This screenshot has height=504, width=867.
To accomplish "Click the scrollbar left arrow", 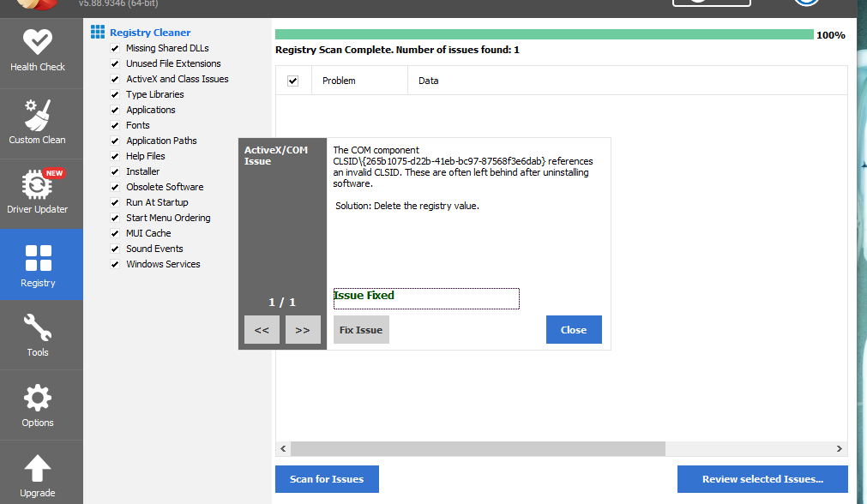I will point(283,449).
